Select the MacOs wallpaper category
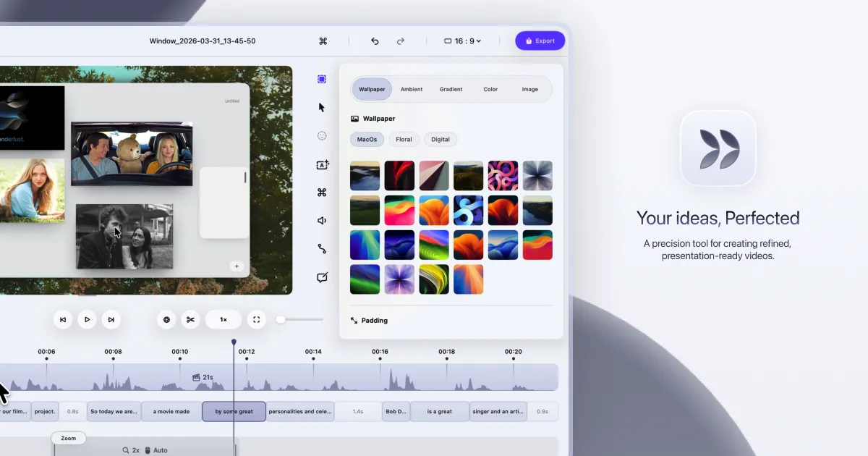Viewport: 868px width, 456px height. point(367,139)
